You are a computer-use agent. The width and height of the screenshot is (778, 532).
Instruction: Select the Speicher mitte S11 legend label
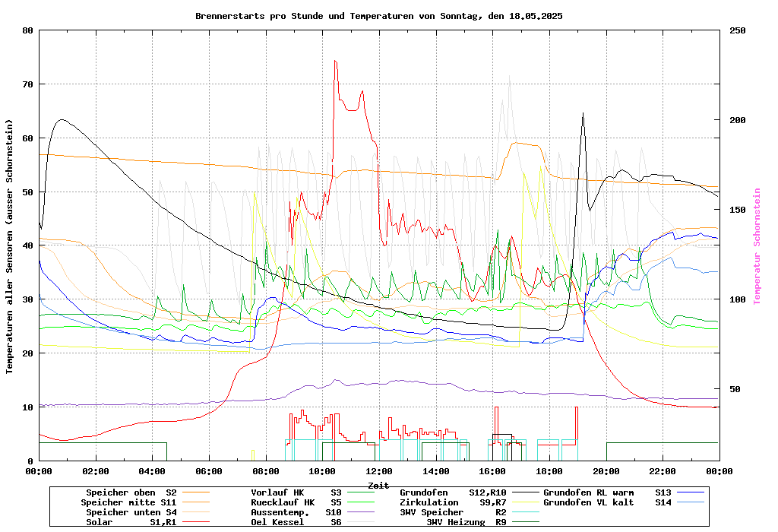click(x=128, y=502)
